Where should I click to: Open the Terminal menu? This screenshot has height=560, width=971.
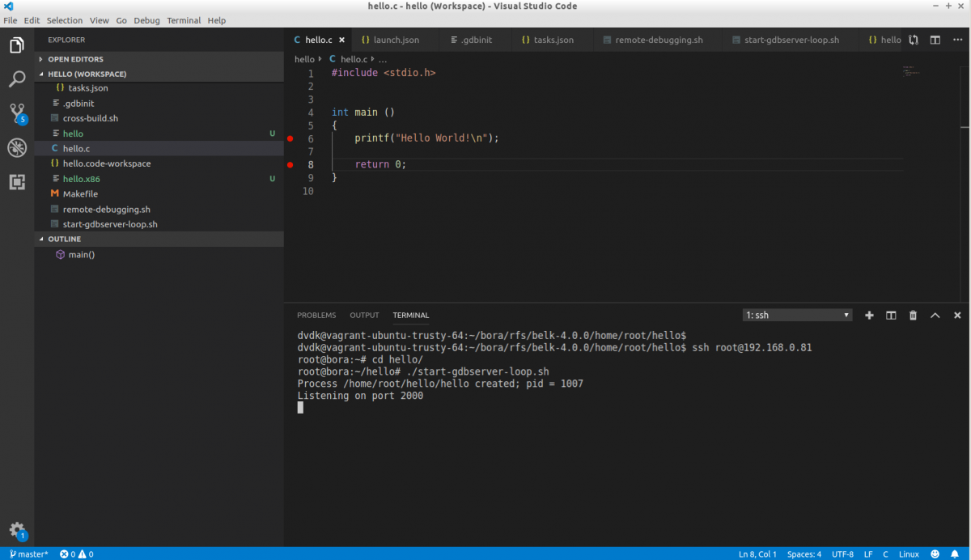point(184,20)
